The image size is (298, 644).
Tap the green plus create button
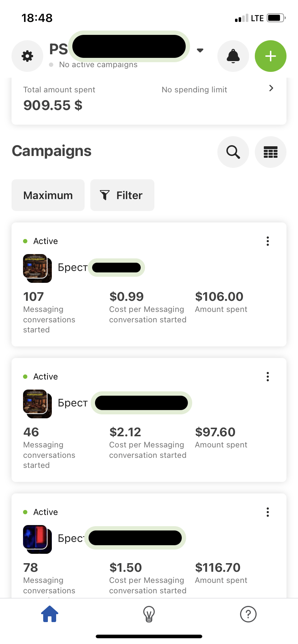[271, 56]
